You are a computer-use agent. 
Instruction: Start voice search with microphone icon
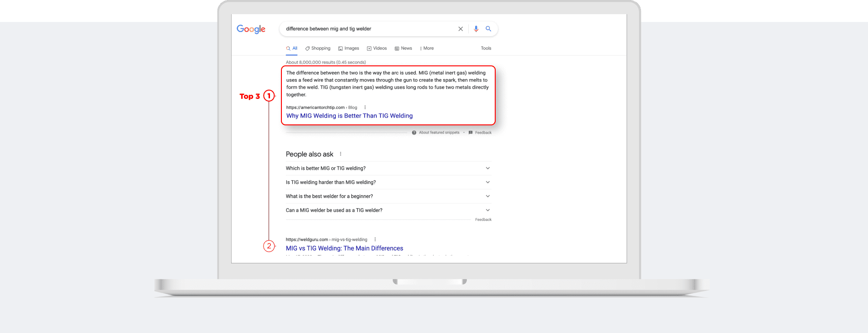tap(476, 29)
